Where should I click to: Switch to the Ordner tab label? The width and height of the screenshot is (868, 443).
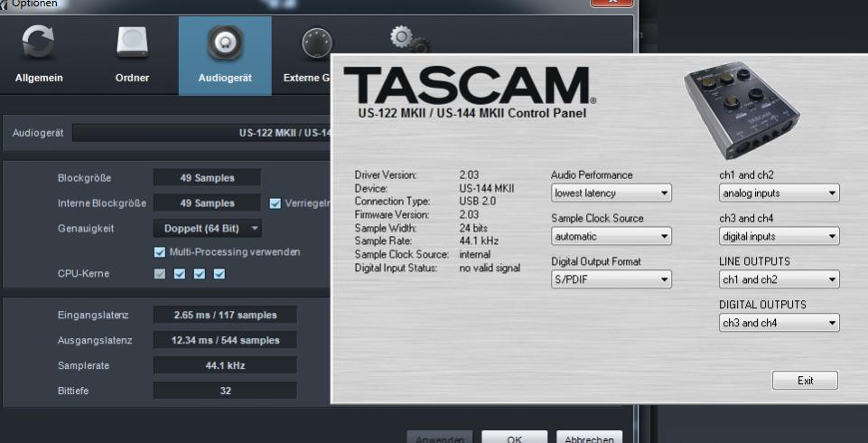[132, 78]
